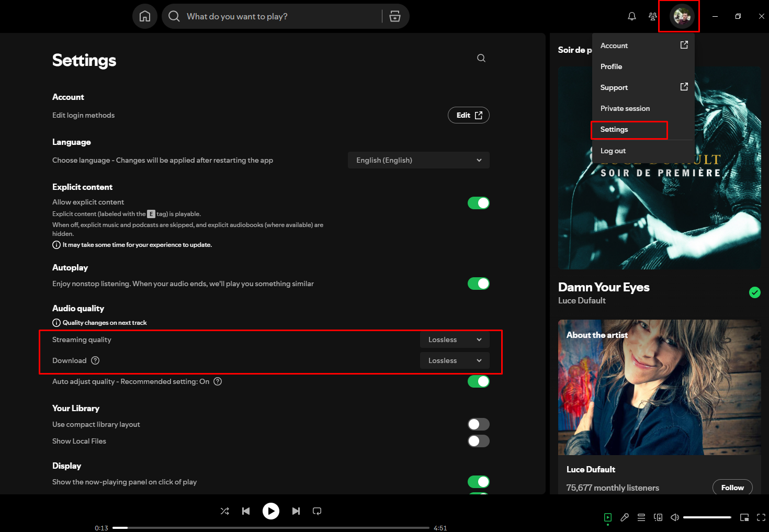Open the language dropdown
769x532 pixels.
(x=419, y=160)
